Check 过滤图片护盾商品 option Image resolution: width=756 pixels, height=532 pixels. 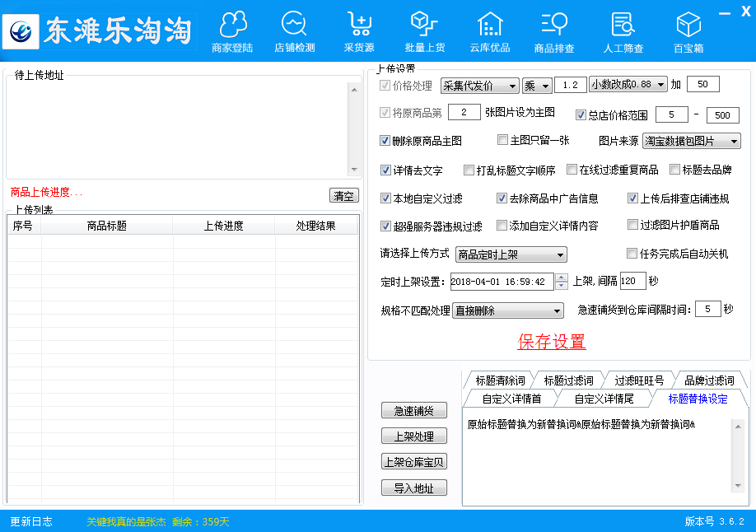[x=632, y=224]
